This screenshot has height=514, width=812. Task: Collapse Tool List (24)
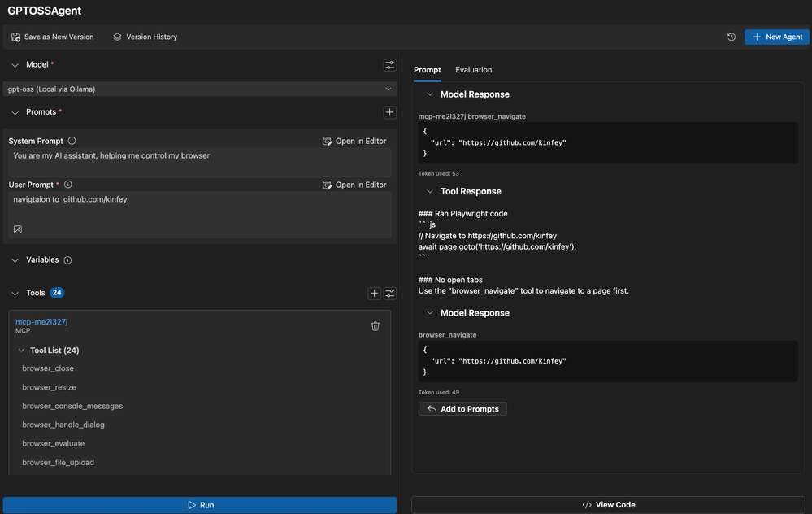(x=21, y=351)
